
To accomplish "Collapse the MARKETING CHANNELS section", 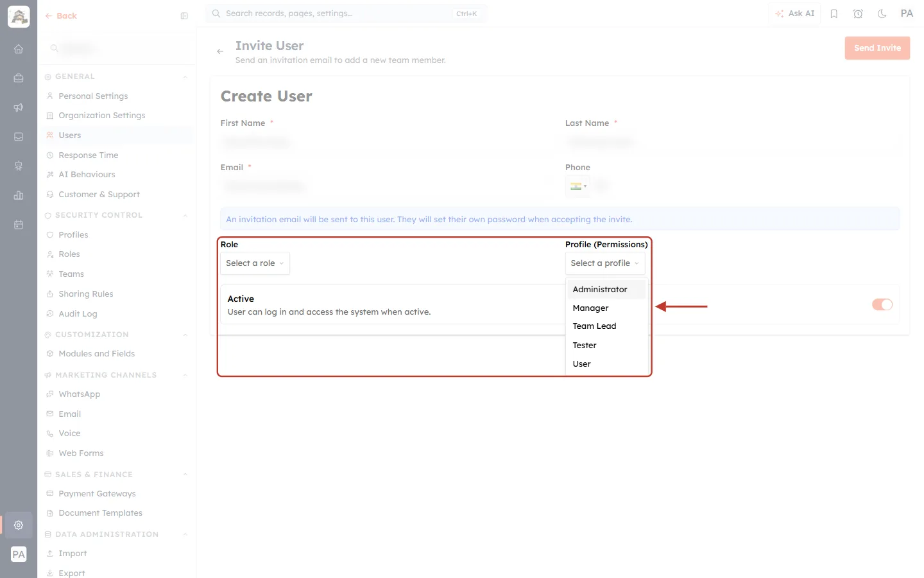I will point(185,375).
